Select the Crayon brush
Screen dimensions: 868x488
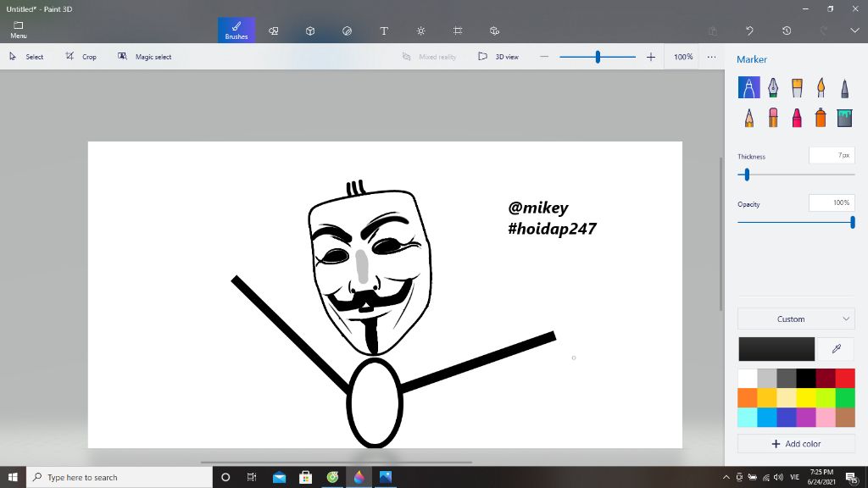coord(797,117)
